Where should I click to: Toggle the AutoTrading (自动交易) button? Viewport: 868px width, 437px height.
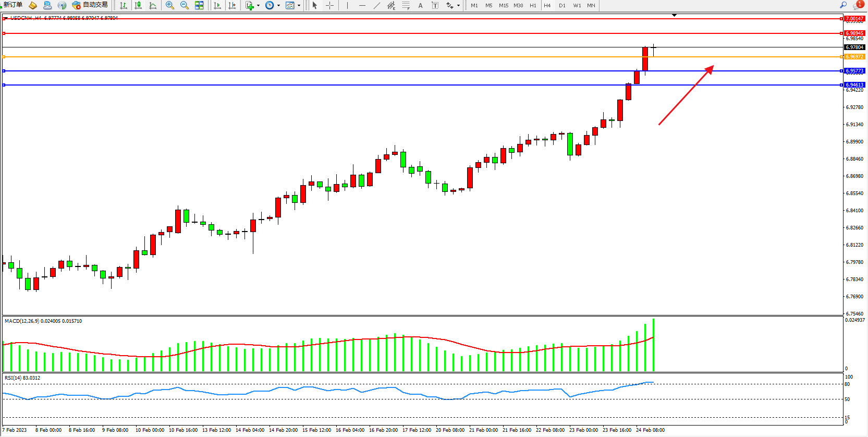coord(90,5)
